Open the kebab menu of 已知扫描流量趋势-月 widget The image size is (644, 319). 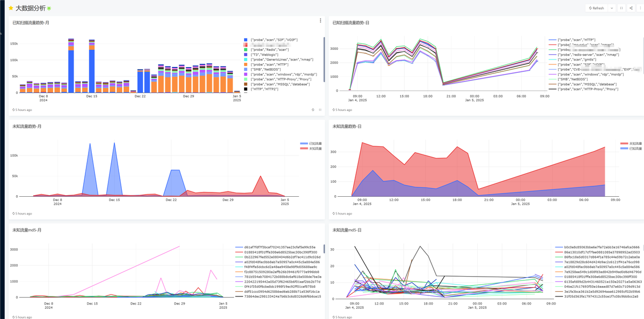(320, 21)
